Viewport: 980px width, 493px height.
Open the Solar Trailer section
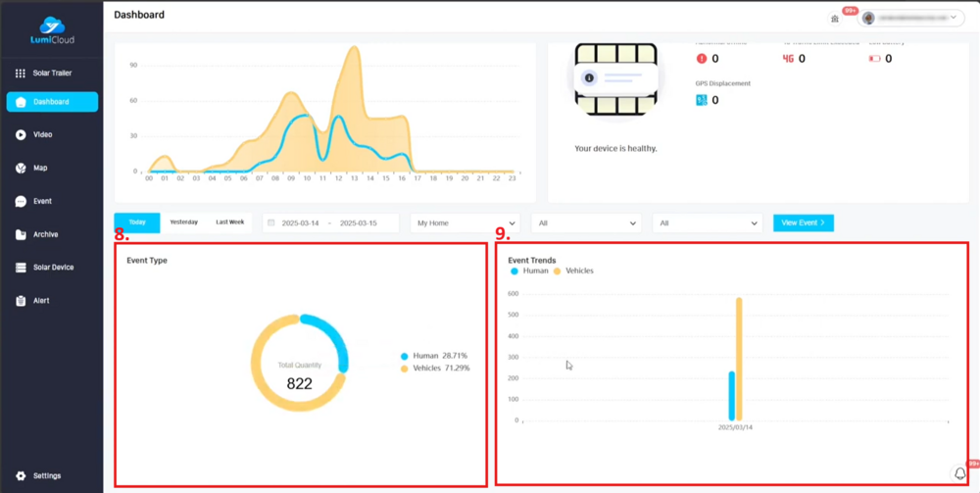click(x=51, y=74)
